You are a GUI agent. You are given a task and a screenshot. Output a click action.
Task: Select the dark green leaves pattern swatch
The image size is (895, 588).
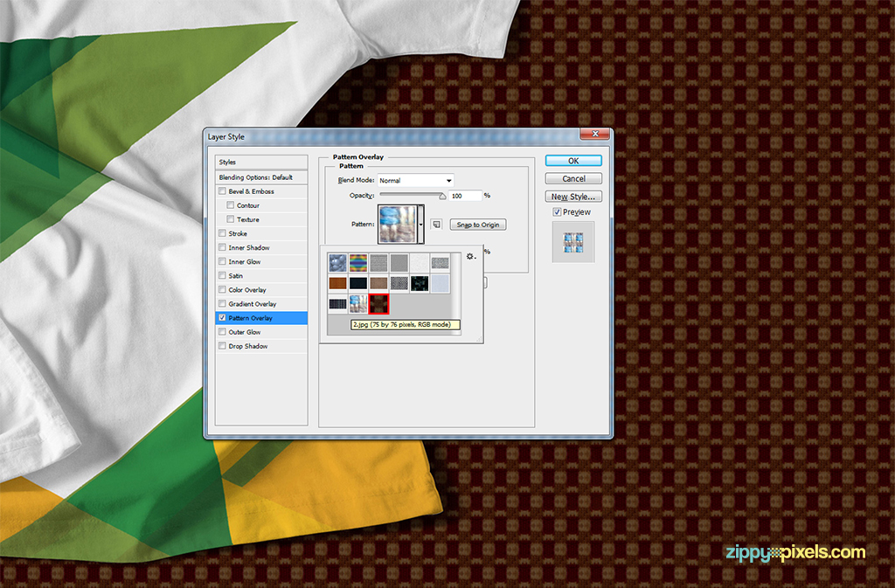[x=420, y=283]
